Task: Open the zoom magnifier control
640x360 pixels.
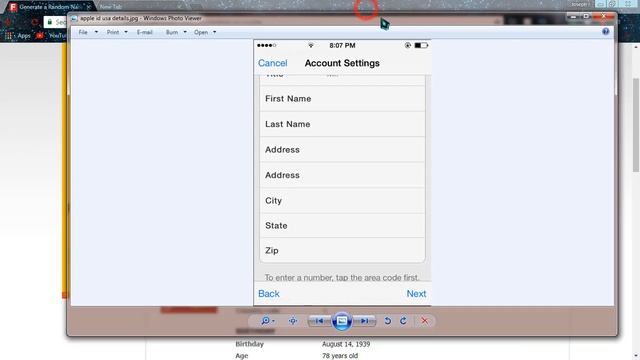Action: point(267,321)
